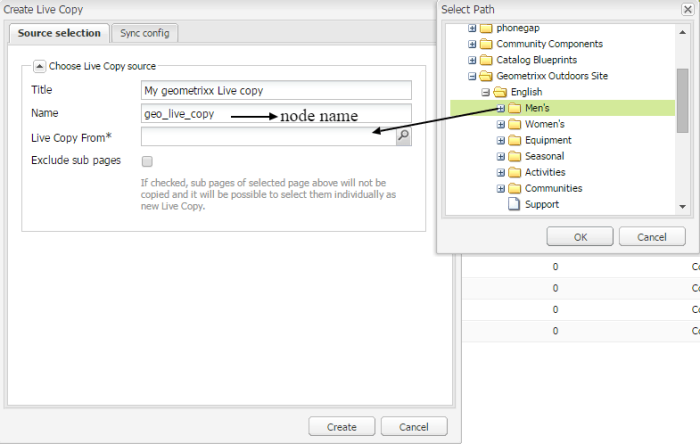Screen dimensions: 700x444
Task: Expand the Women's tree node
Action: 500,124
